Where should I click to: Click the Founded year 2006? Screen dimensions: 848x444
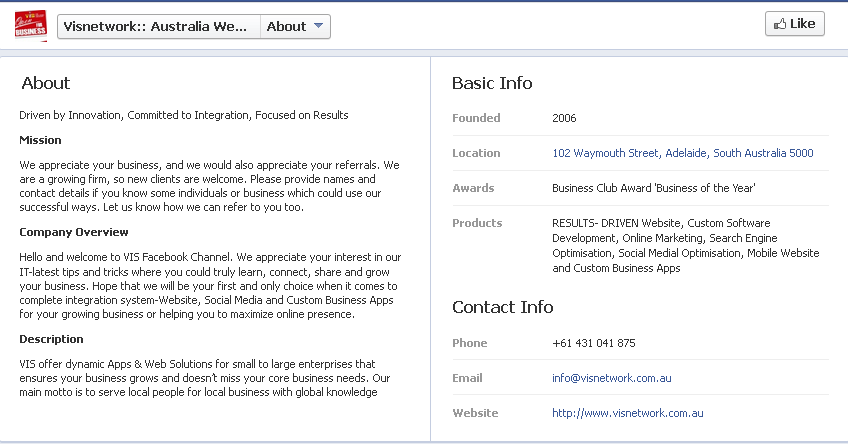tap(564, 118)
